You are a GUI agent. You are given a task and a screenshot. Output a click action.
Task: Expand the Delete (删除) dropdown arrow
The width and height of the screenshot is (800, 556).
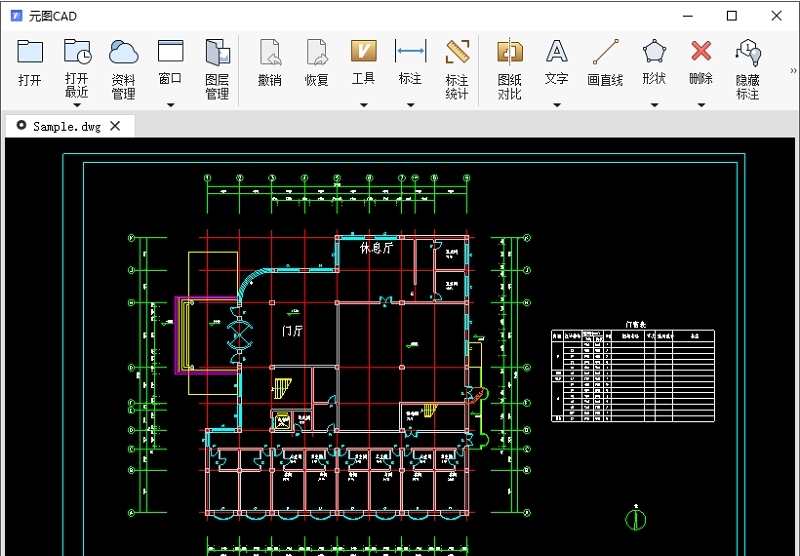click(701, 104)
